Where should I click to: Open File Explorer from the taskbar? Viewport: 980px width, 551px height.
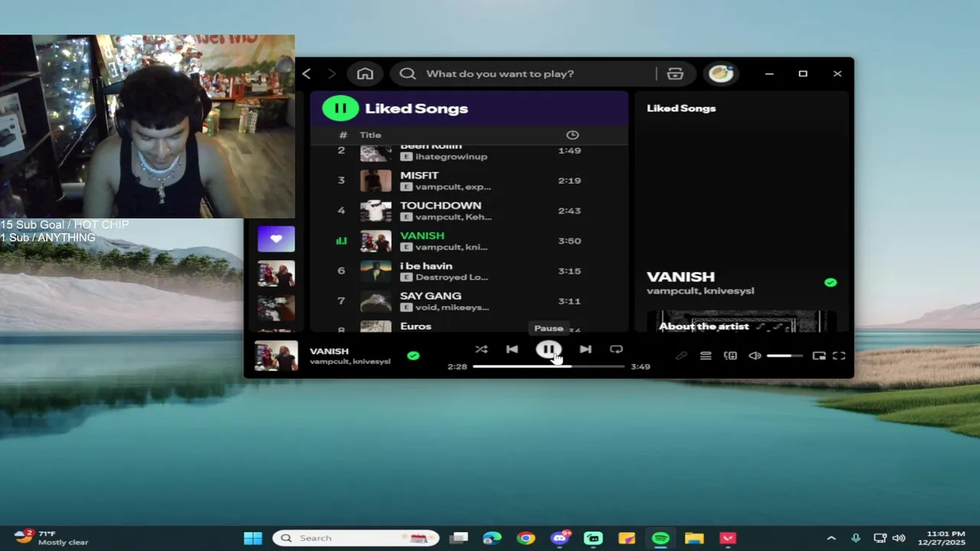tap(694, 538)
